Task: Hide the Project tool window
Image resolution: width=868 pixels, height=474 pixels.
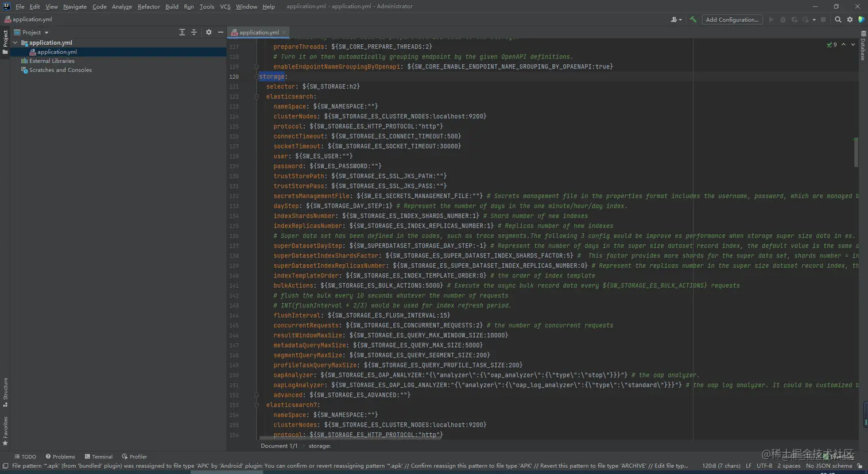Action: click(x=220, y=32)
